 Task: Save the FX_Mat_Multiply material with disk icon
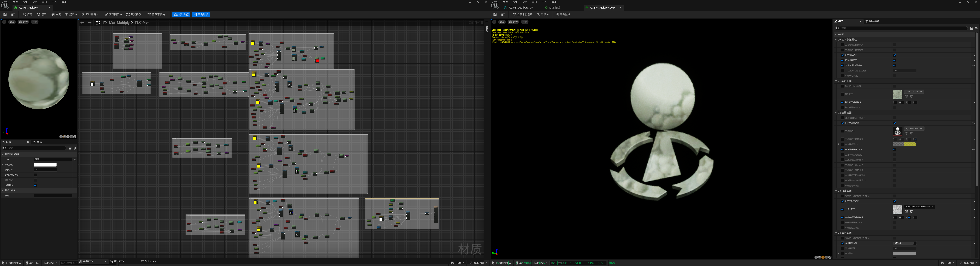coord(5,14)
